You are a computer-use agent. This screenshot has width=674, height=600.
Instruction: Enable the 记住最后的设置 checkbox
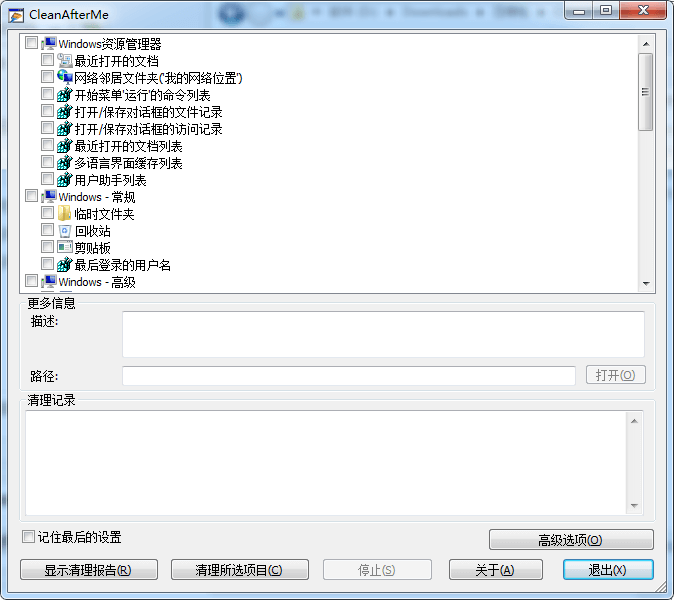(28, 536)
